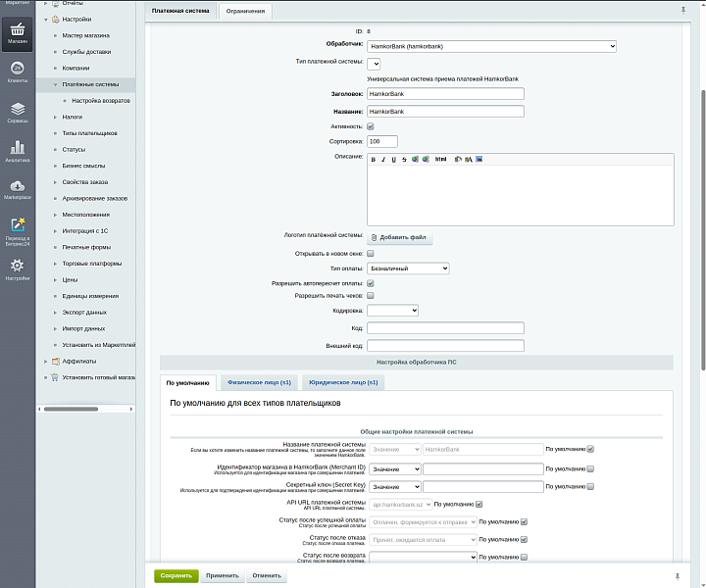Viewport: 706px width, 588px height.
Task: Open the Клиенты section in sidebar
Action: (18, 71)
